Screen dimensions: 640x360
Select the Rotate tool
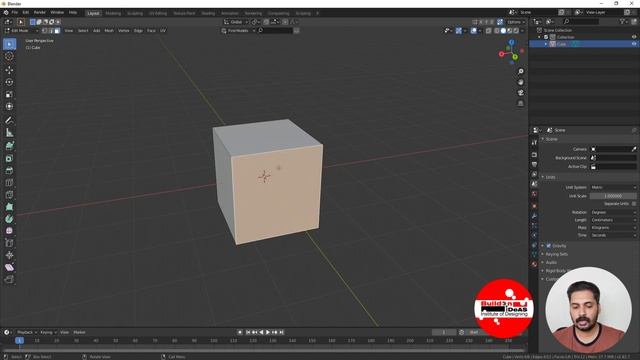pyautogui.click(x=9, y=82)
